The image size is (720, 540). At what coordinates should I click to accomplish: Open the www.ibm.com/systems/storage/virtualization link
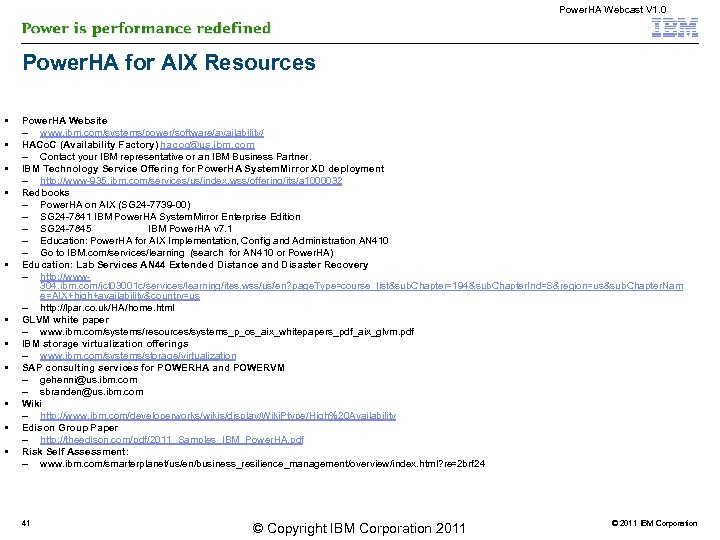tap(138, 356)
